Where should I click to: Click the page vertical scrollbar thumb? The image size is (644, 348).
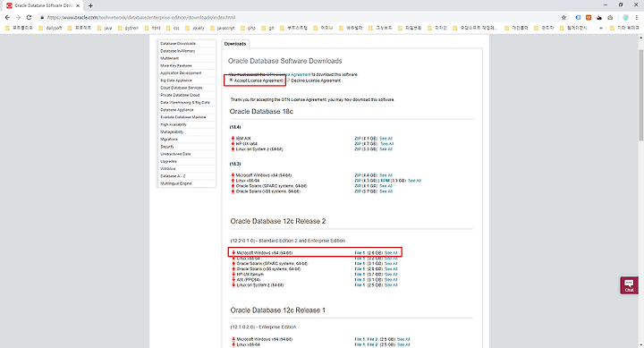[x=641, y=95]
